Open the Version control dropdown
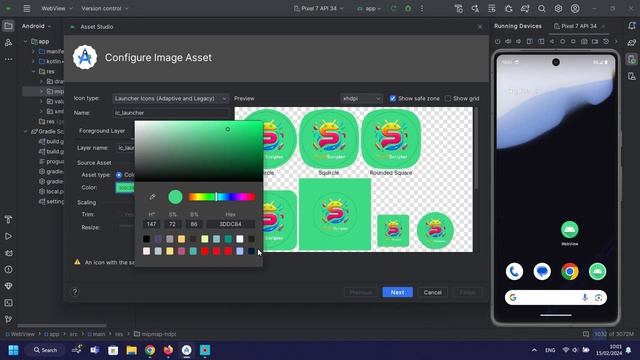 [x=104, y=9]
